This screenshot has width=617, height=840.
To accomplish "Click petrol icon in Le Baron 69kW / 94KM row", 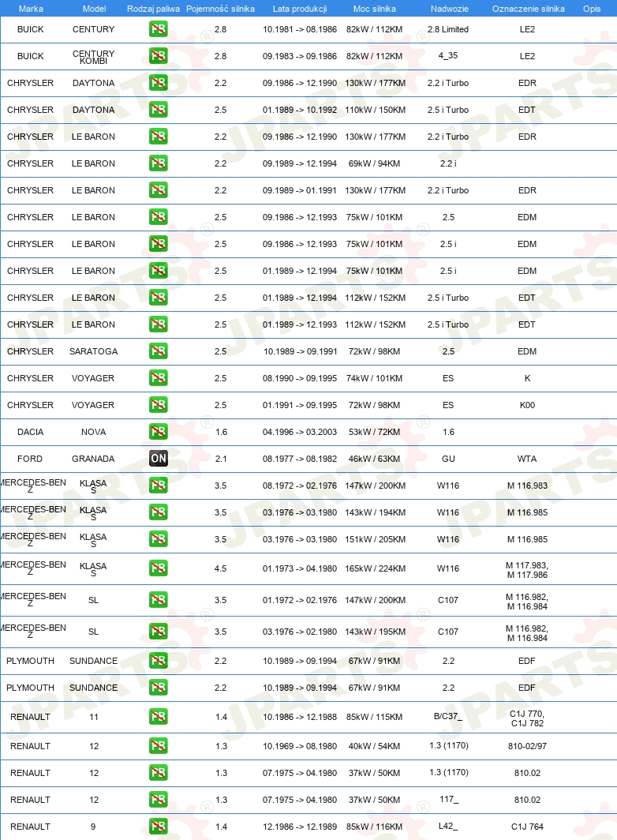I will [158, 163].
